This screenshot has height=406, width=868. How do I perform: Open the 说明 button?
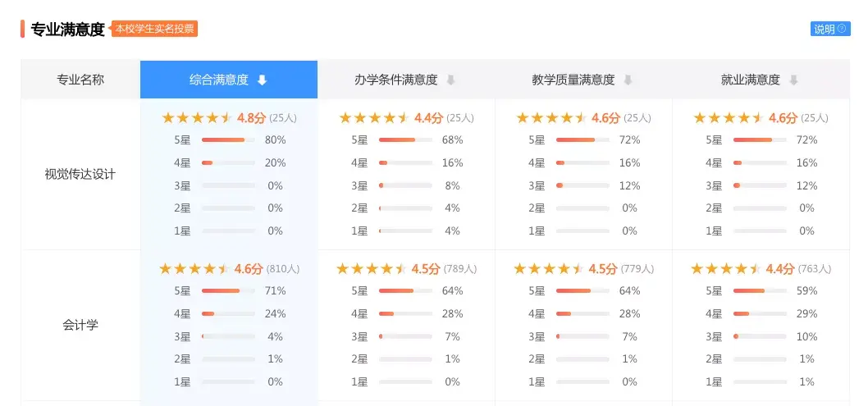point(829,29)
